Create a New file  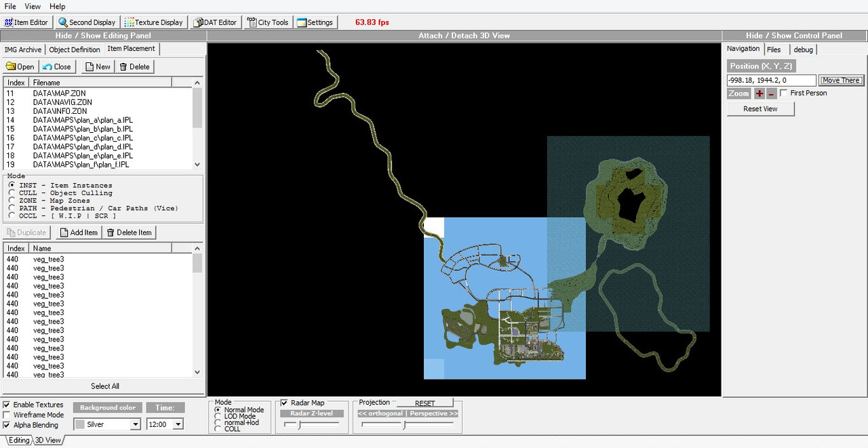click(98, 66)
